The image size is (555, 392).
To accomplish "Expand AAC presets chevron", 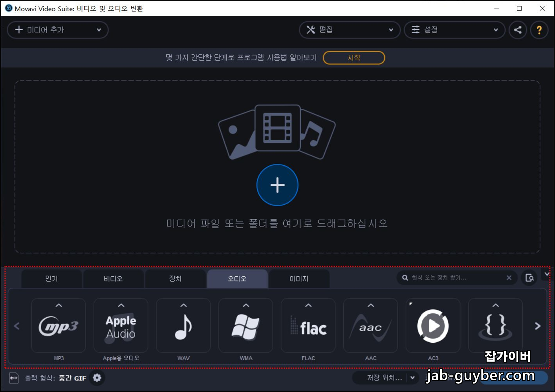I will point(371,305).
